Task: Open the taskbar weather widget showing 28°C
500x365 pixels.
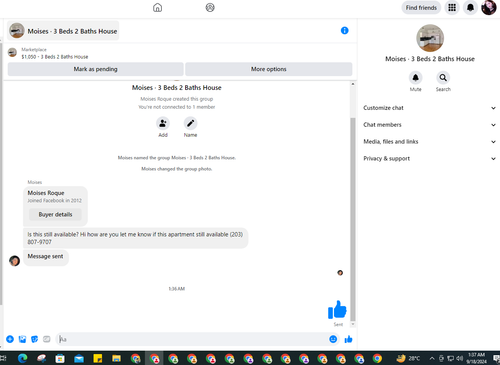Action: pos(408,358)
